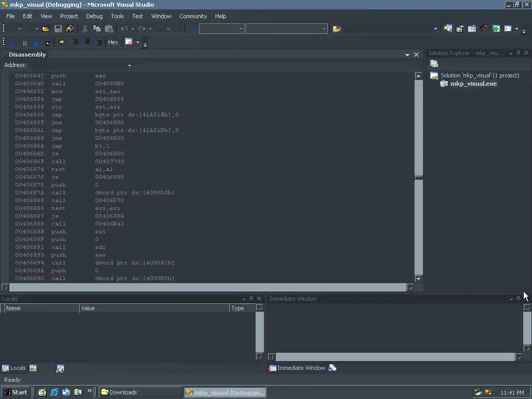The image size is (532, 399).
Task: Click Show Next Statement yellow arrow
Action: click(x=61, y=42)
